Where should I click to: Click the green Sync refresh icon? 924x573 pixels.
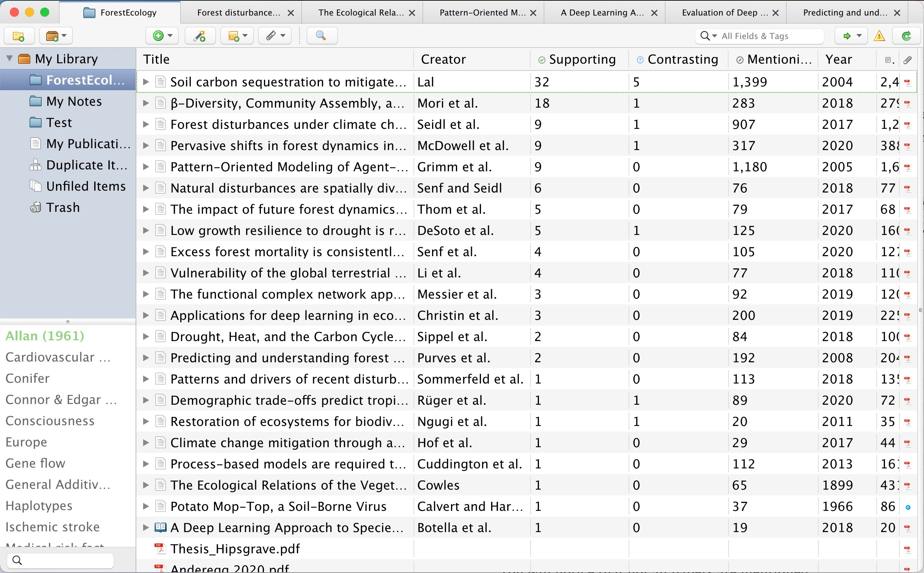click(x=906, y=36)
